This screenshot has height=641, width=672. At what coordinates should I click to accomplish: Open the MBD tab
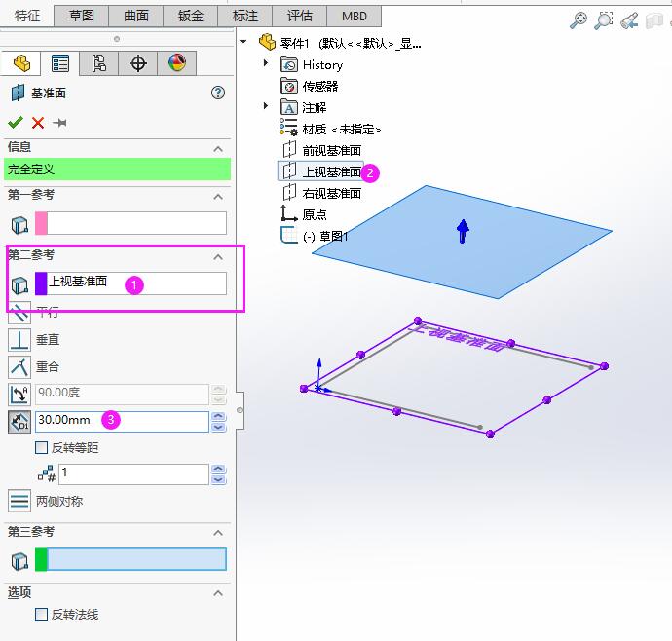(x=354, y=16)
